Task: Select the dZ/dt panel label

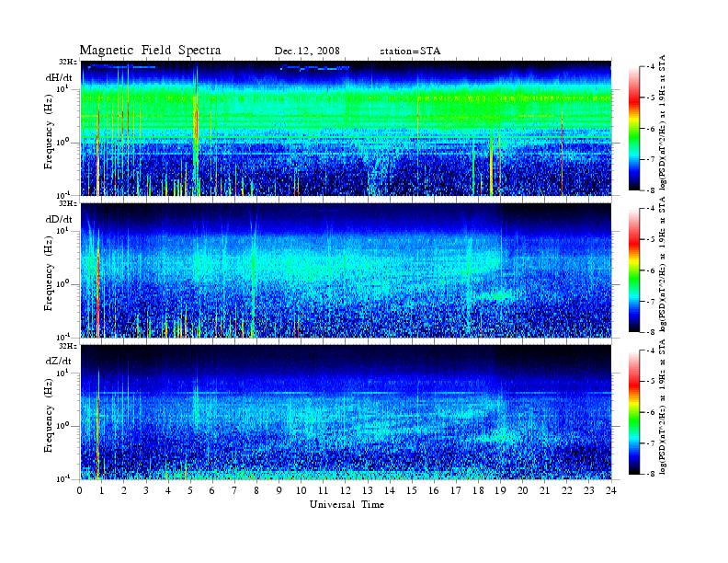Action: [x=59, y=361]
